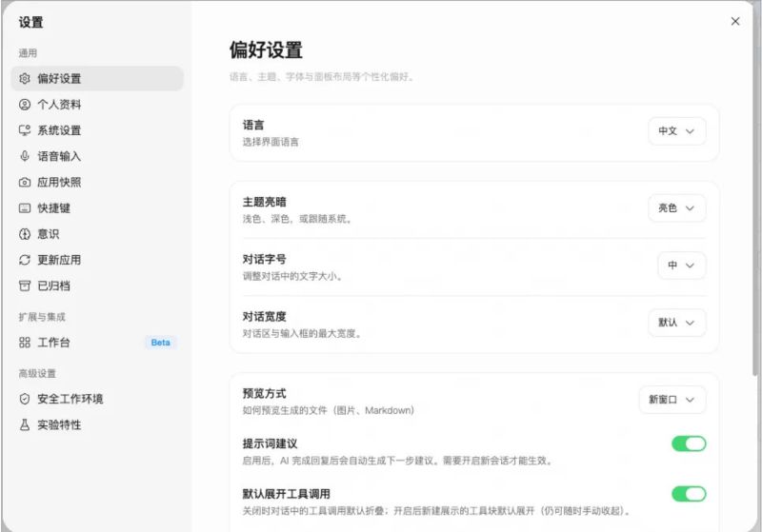The width and height of the screenshot is (762, 532).
Task: Disable the 提示词建议 toggle switch
Action: coord(689,443)
